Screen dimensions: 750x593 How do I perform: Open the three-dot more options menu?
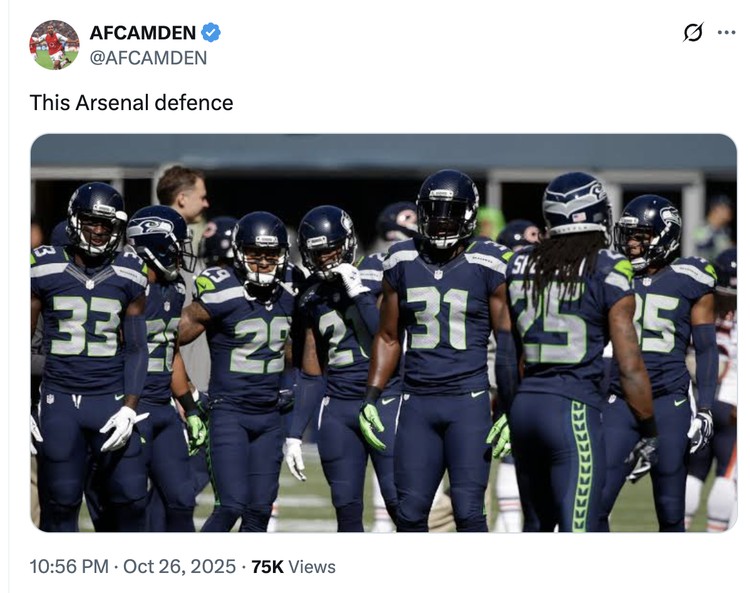pyautogui.click(x=727, y=32)
